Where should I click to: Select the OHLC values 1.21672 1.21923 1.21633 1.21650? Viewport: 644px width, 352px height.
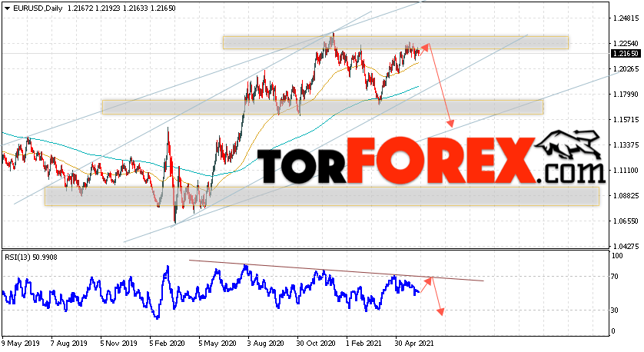pyautogui.click(x=121, y=8)
